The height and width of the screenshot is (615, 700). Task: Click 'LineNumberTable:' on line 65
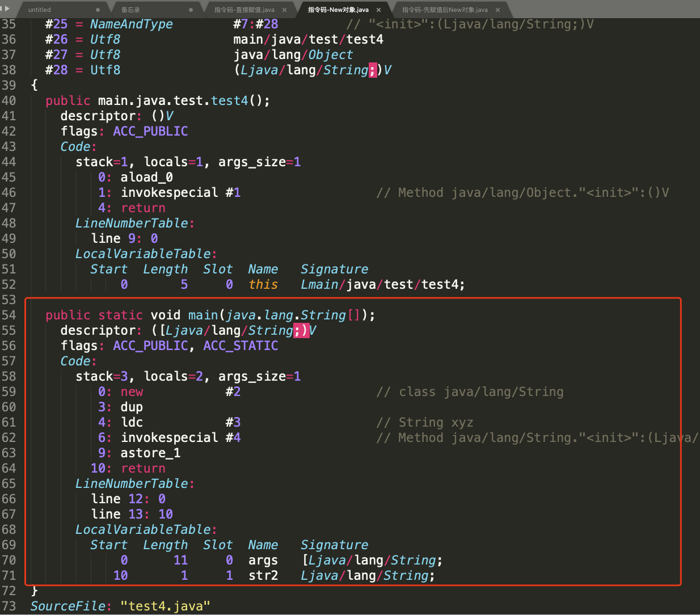pyautogui.click(x=135, y=483)
